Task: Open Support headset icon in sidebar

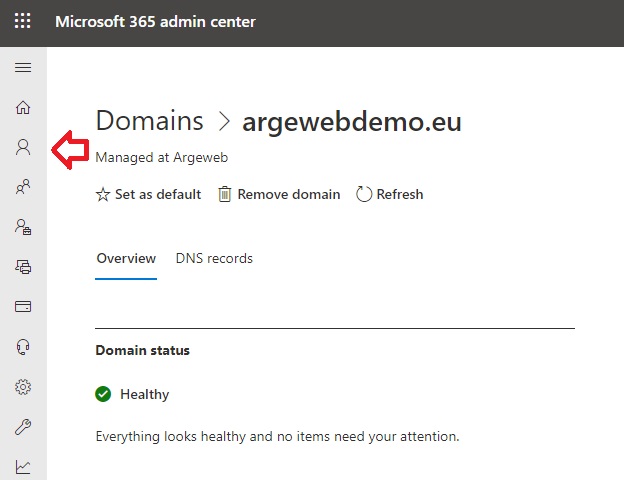Action: tap(23, 347)
